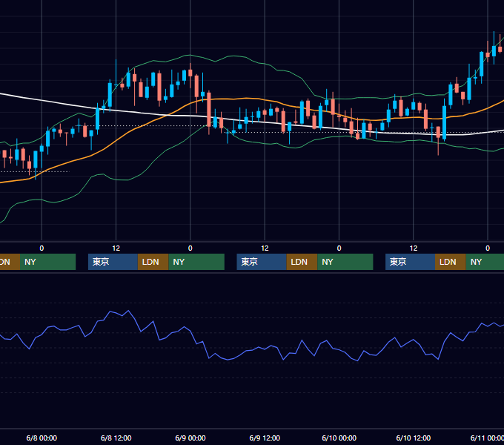The width and height of the screenshot is (504, 445).
Task: Select the 東京 session block on 6/8
Action: pyautogui.click(x=113, y=262)
